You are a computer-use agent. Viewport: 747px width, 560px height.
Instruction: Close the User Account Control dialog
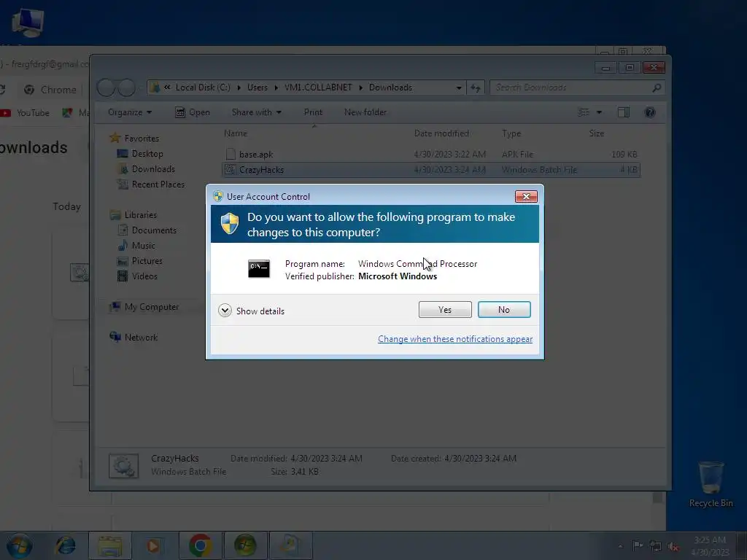(x=526, y=197)
